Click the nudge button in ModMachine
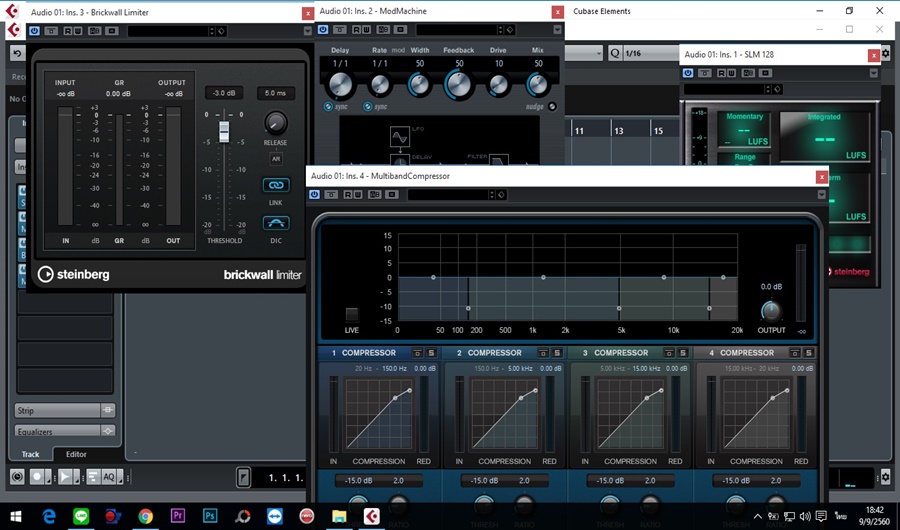The image size is (900, 530). [552, 107]
